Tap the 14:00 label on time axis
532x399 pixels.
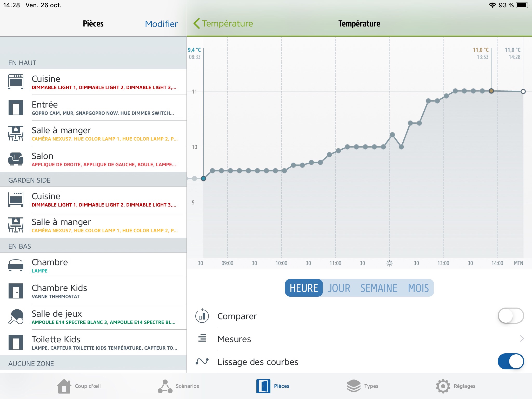(497, 263)
